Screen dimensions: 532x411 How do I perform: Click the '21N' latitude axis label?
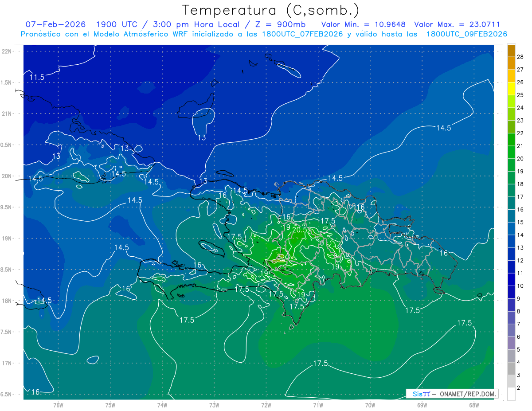pyautogui.click(x=7, y=114)
